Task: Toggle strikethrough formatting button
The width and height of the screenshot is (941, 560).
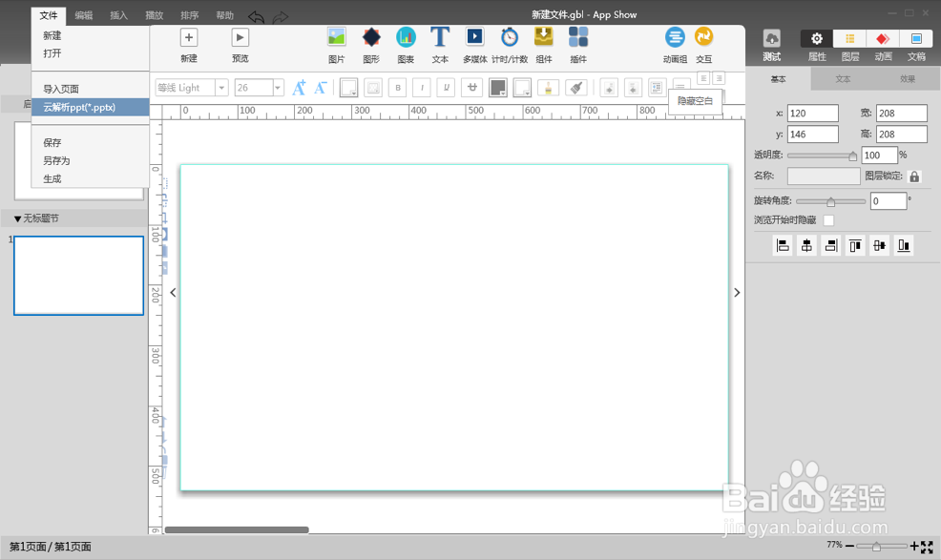Action: coord(472,88)
